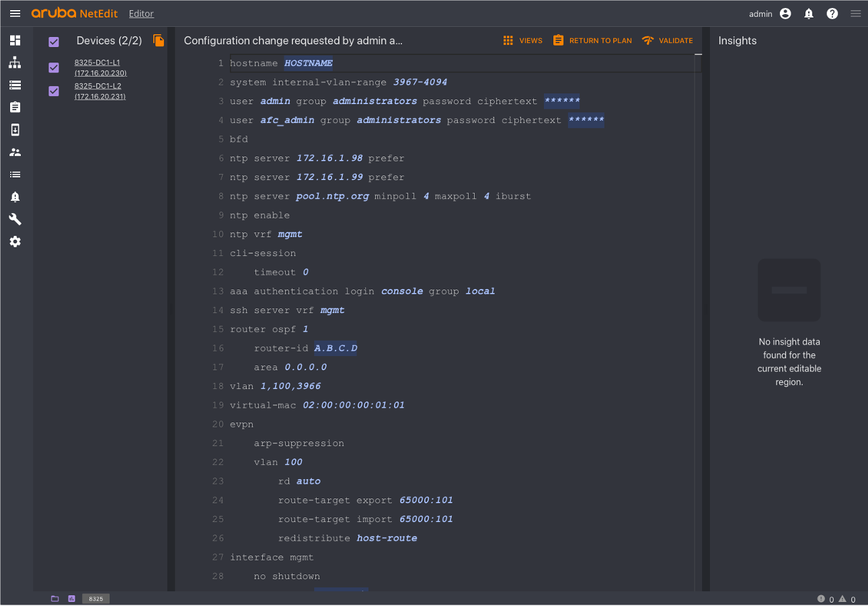The height and width of the screenshot is (606, 868).
Task: Click the chart icon in status bar
Action: point(71,599)
